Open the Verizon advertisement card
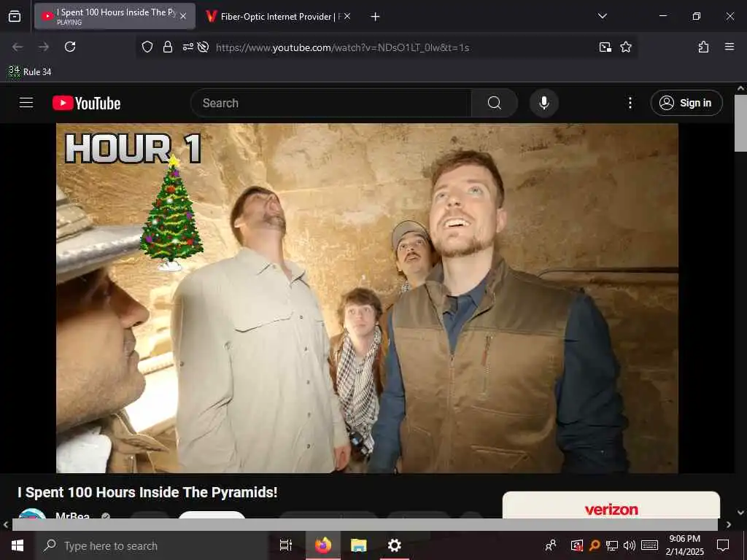The width and height of the screenshot is (747, 560). pyautogui.click(x=611, y=506)
